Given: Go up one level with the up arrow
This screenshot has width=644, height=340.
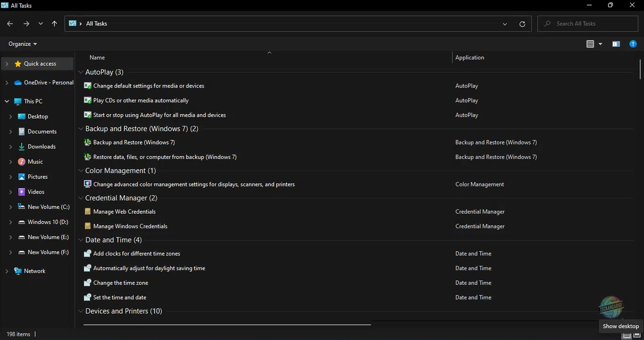Looking at the screenshot, I should click(x=54, y=24).
